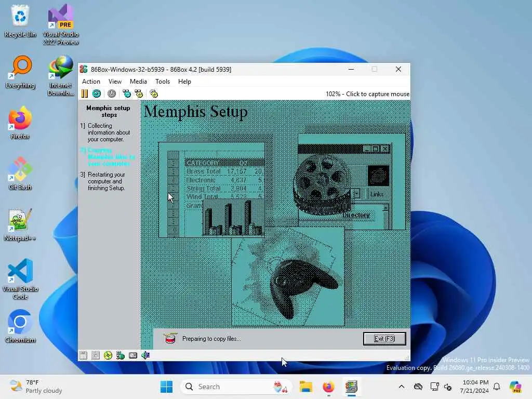
Task: Send Ctrl+Alt+Del via the toolbar icon
Action: click(127, 94)
